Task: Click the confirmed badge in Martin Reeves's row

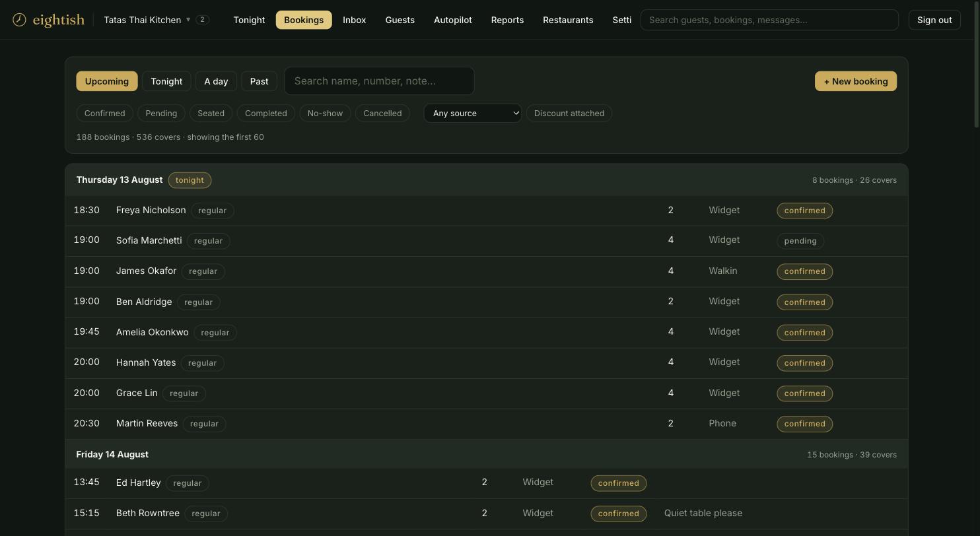Action: tap(804, 424)
